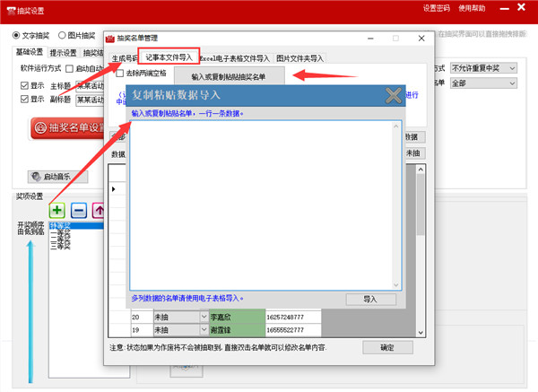Click the 副标题 text field

tap(90, 100)
